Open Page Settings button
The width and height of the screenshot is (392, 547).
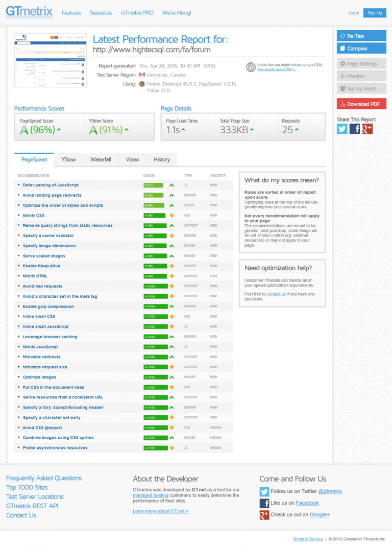361,64
